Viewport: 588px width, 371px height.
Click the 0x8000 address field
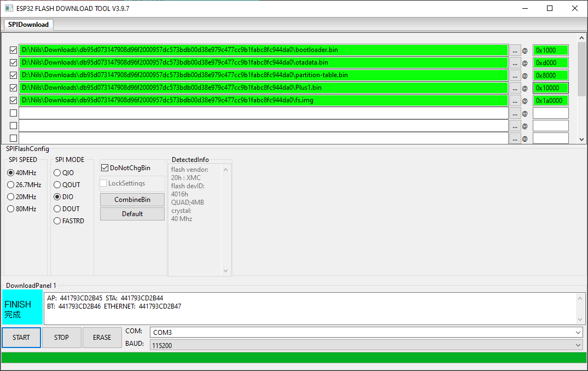tap(550, 76)
